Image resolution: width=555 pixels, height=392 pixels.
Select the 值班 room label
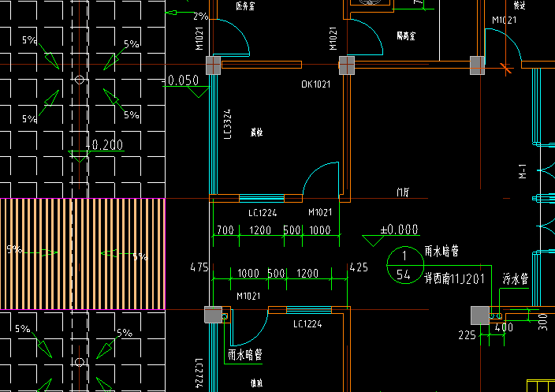point(257,383)
